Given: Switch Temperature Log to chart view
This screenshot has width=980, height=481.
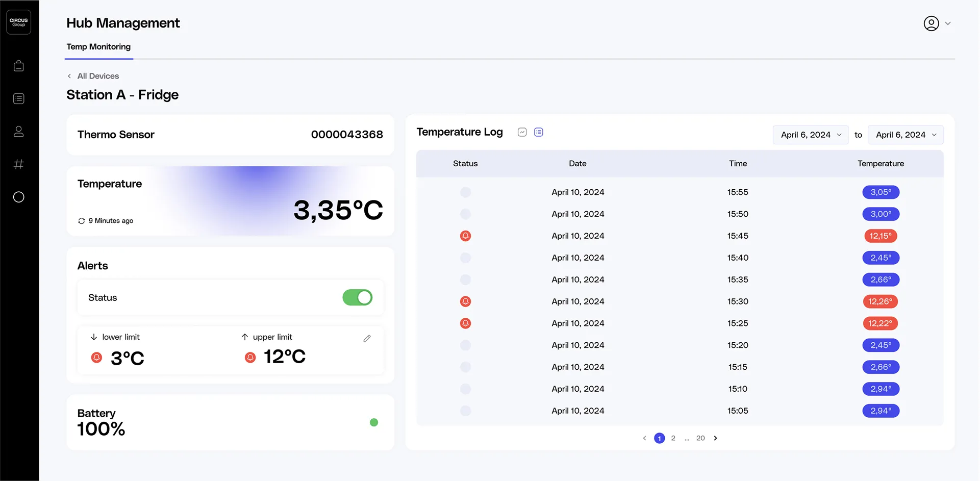Looking at the screenshot, I should pyautogui.click(x=522, y=132).
